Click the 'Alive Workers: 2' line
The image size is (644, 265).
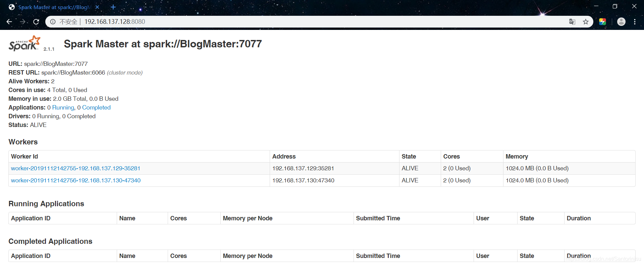coord(32,81)
